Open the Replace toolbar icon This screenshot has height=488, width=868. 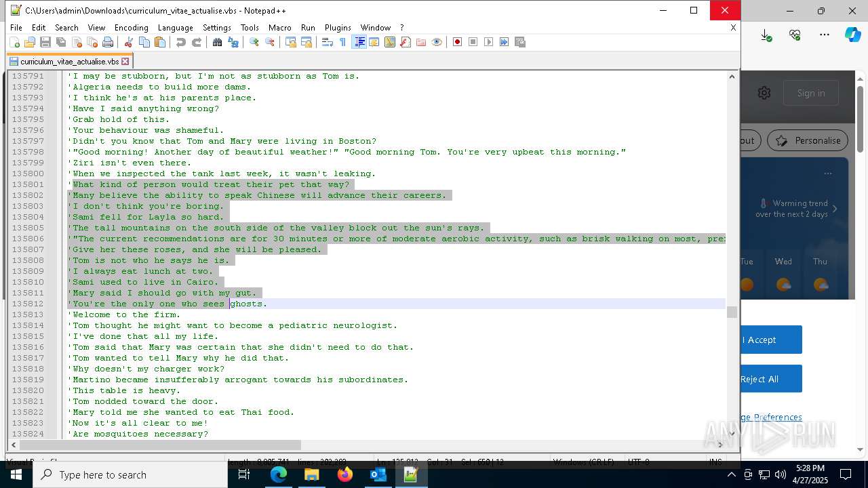click(x=233, y=42)
